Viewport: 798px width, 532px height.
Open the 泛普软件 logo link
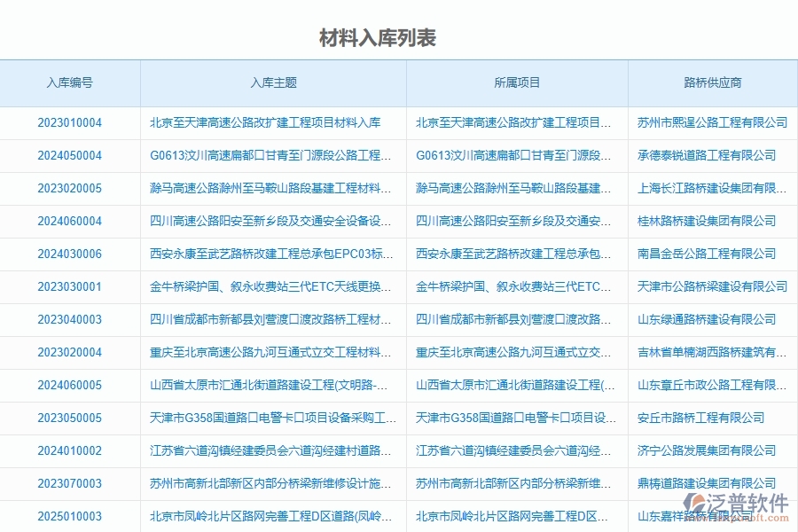coord(749,501)
